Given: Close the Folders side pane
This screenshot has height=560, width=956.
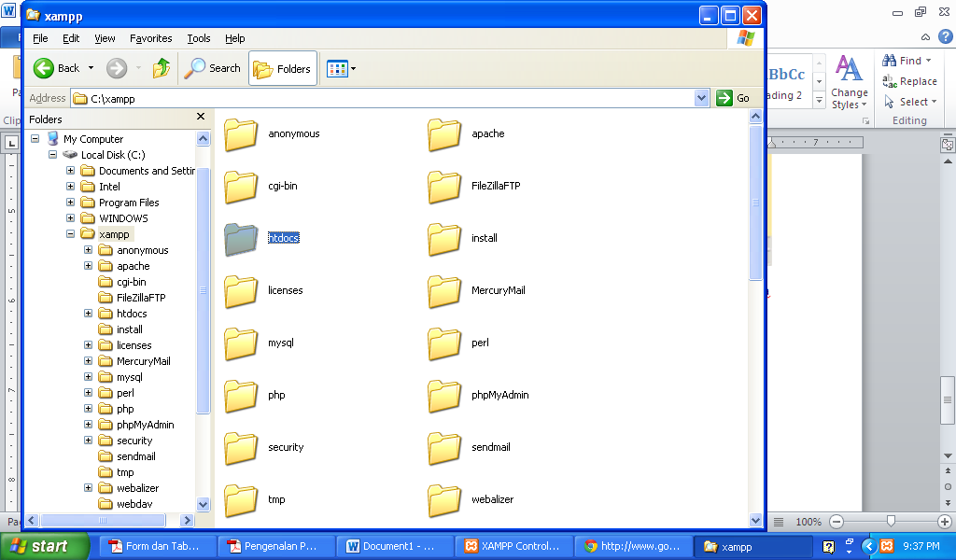Looking at the screenshot, I should (x=201, y=117).
